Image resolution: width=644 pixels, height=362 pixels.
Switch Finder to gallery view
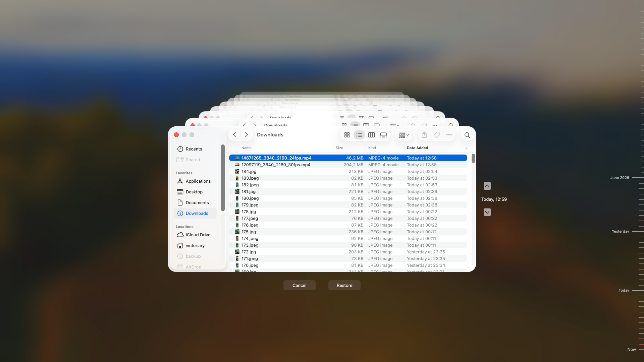(x=383, y=135)
